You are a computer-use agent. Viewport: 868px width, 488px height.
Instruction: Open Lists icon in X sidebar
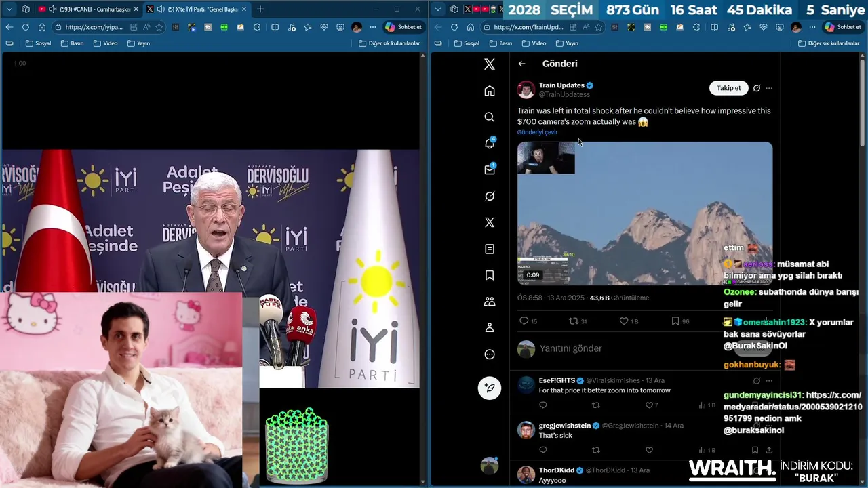(490, 249)
